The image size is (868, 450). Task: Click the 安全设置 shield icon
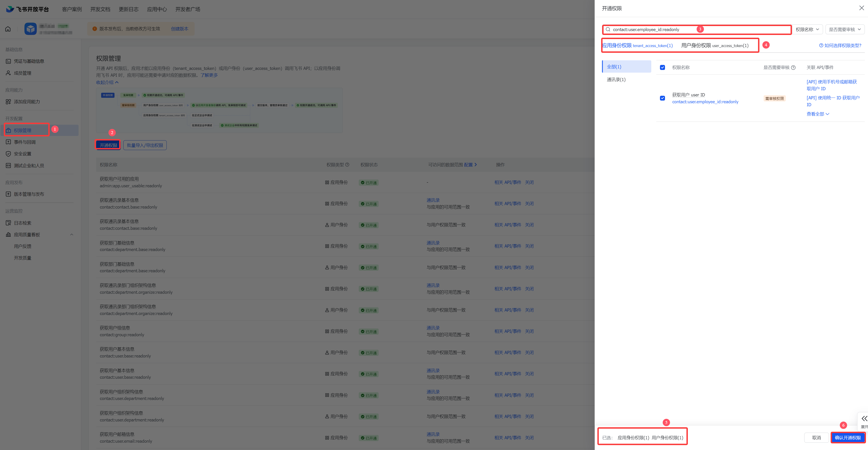point(8,154)
